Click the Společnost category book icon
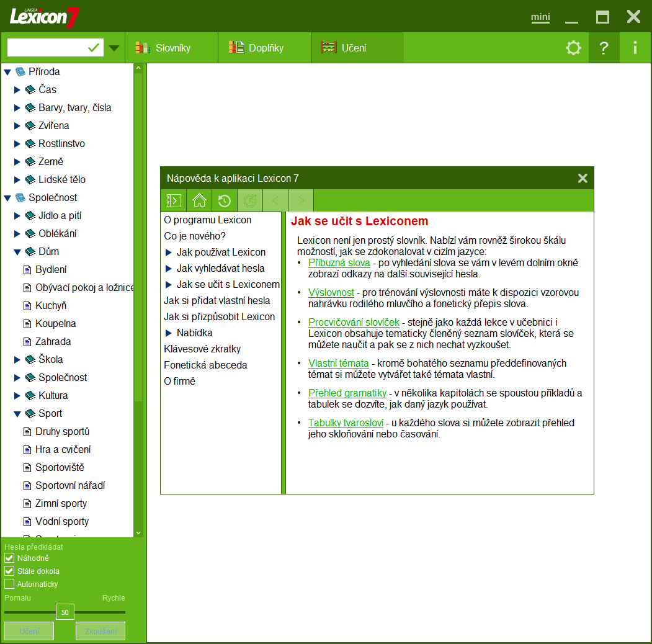The image size is (652, 644). click(20, 198)
